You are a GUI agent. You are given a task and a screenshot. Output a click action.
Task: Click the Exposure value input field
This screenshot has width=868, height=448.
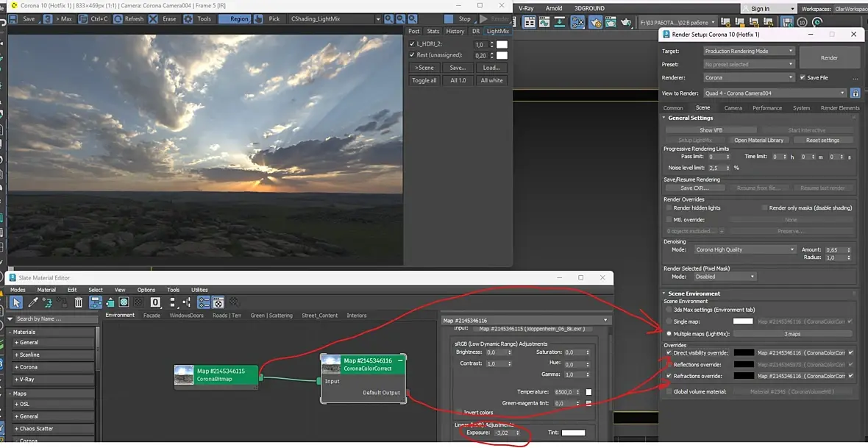point(504,433)
